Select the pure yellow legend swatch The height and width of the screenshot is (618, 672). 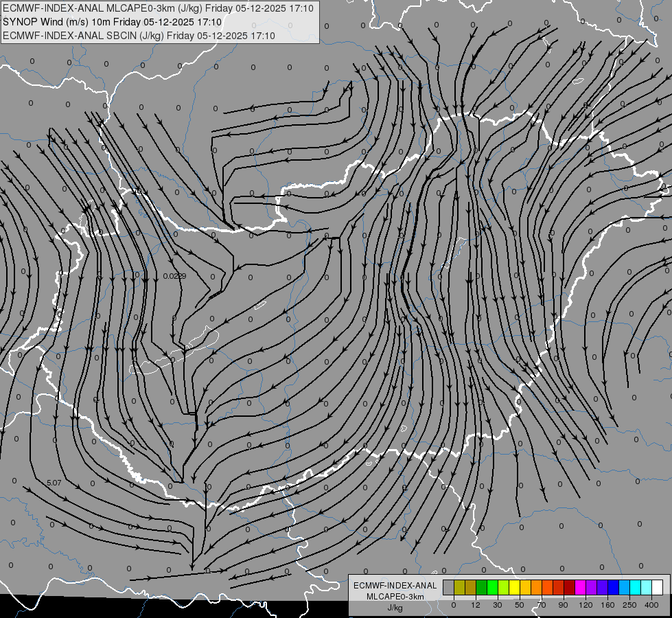pos(515,587)
